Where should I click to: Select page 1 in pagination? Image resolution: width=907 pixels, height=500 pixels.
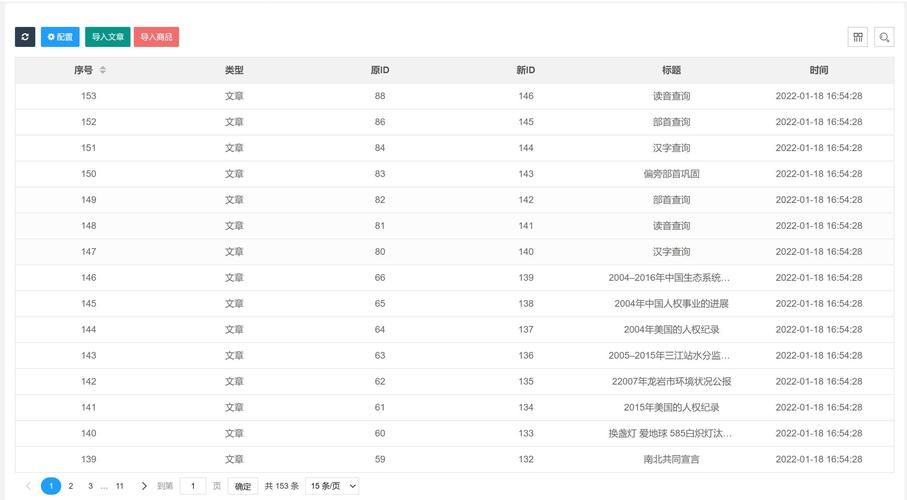coord(51,486)
